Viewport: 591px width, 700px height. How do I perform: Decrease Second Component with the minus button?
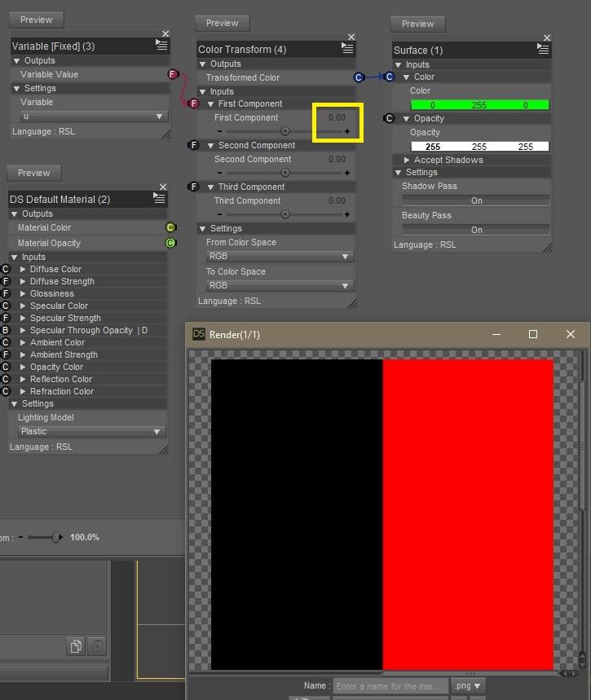coord(219,173)
